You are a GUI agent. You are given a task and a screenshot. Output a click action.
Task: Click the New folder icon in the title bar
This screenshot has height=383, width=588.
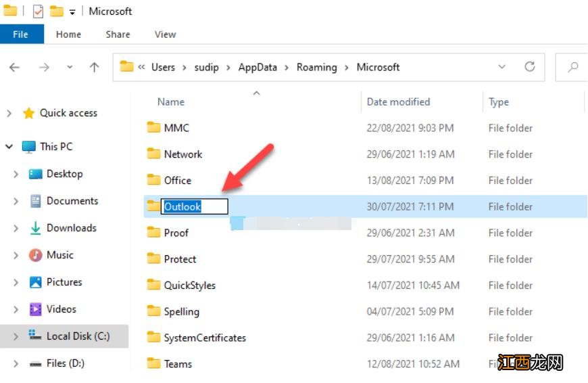pos(57,12)
